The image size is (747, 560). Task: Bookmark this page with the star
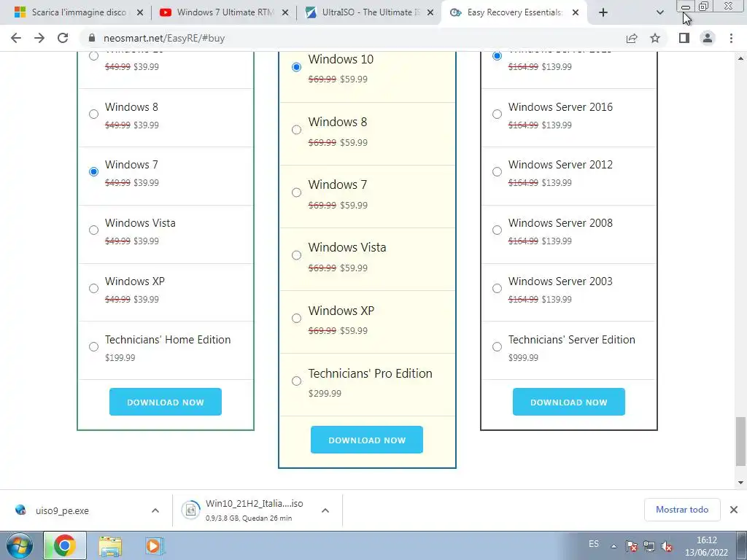(x=656, y=38)
